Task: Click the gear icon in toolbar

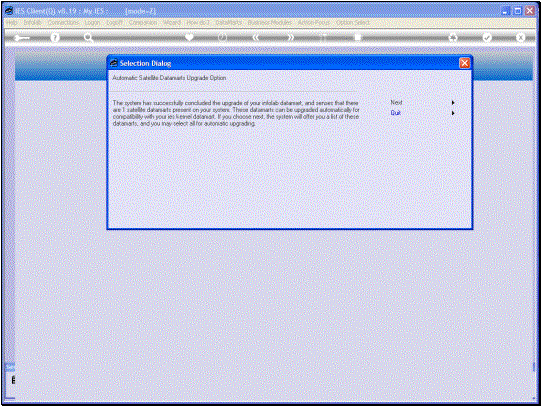Action: point(453,37)
